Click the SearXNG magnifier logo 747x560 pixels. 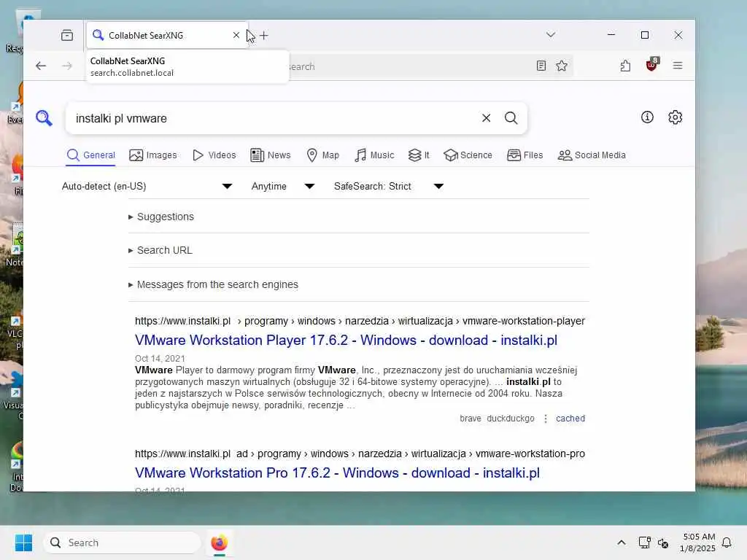click(44, 117)
